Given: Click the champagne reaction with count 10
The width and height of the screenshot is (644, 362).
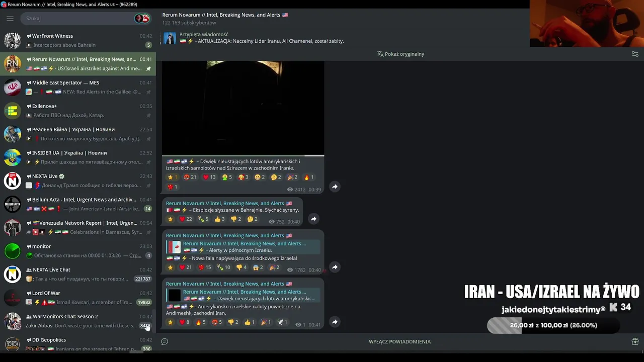Looking at the screenshot, I should click(223, 267).
